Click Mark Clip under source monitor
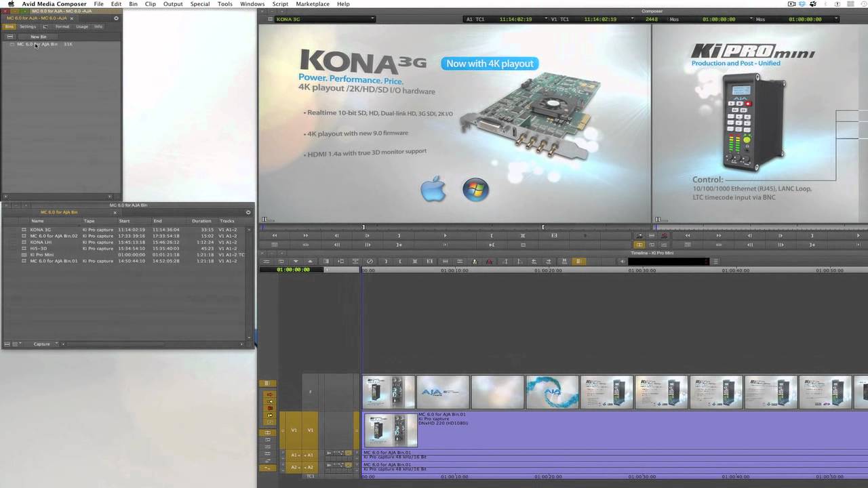 click(x=523, y=235)
